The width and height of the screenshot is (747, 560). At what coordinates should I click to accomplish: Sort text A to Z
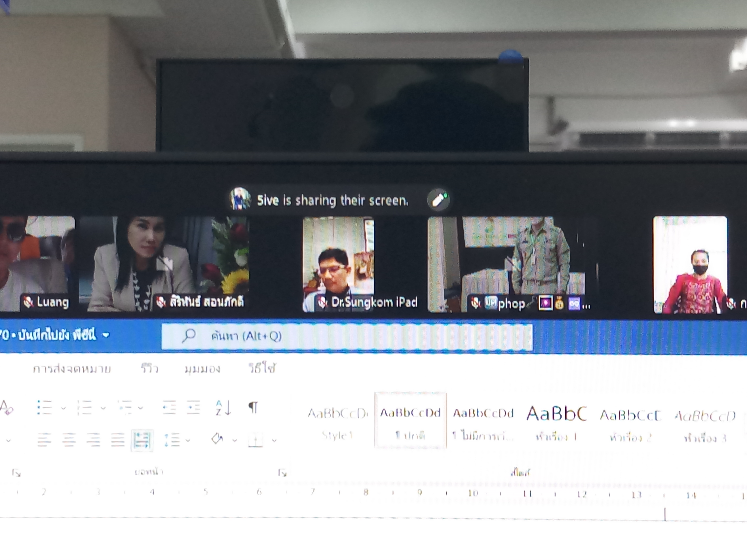coord(223,408)
